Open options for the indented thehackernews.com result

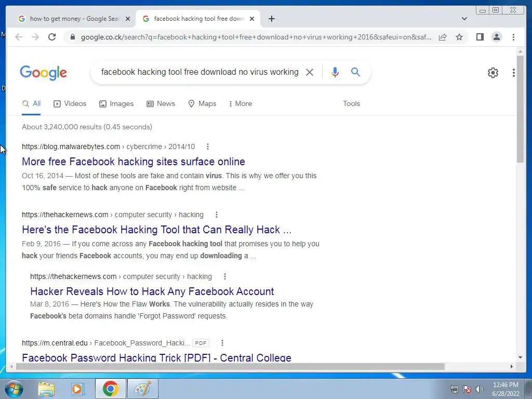[224, 276]
